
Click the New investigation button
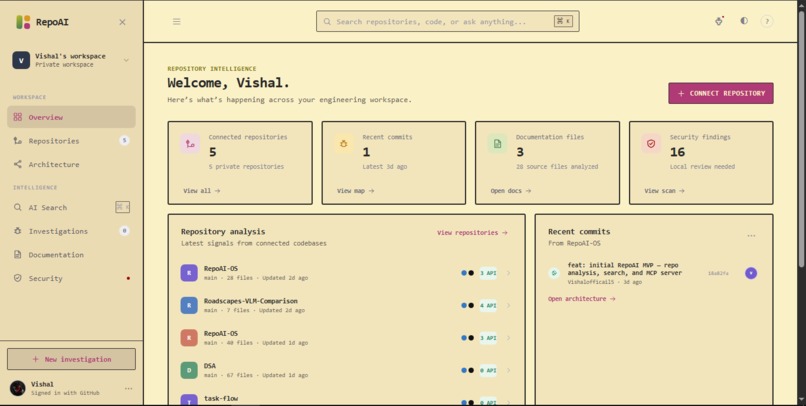[x=71, y=359]
